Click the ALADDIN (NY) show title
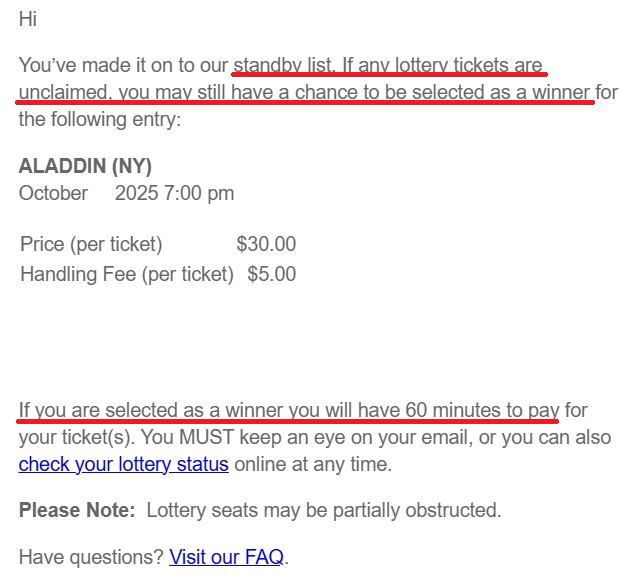 point(85,166)
